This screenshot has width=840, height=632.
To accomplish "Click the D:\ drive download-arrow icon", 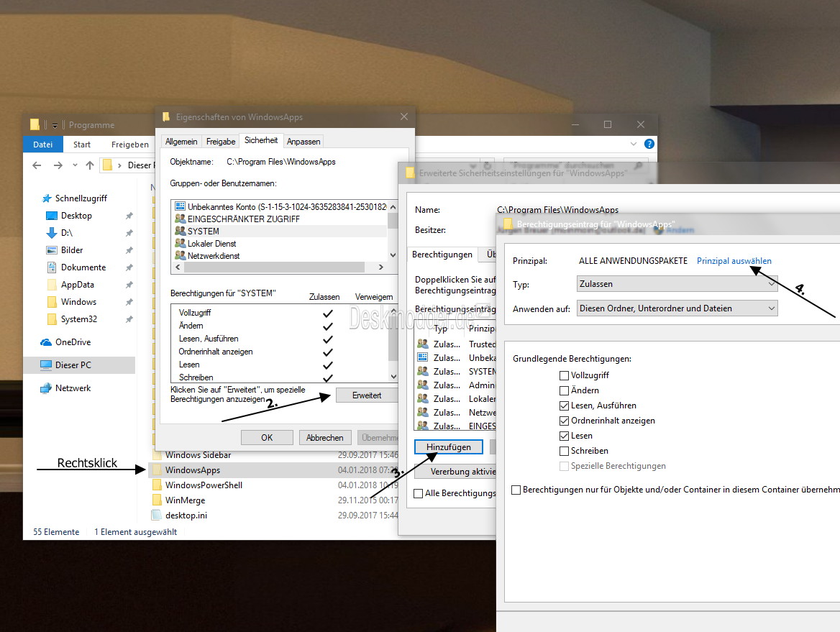I will coord(52,233).
